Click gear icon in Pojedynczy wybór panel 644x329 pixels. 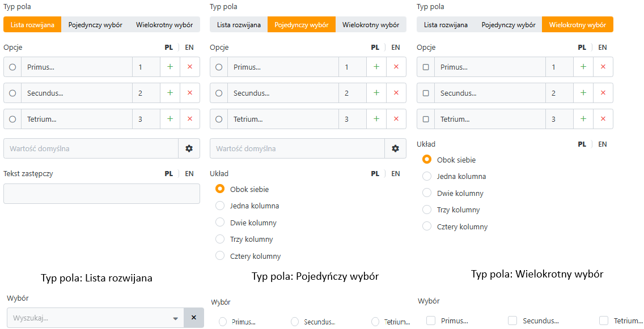(x=395, y=148)
